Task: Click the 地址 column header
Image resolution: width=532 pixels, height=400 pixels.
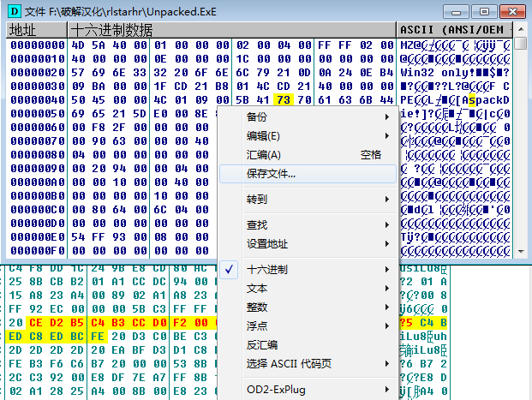Action: click(x=37, y=30)
